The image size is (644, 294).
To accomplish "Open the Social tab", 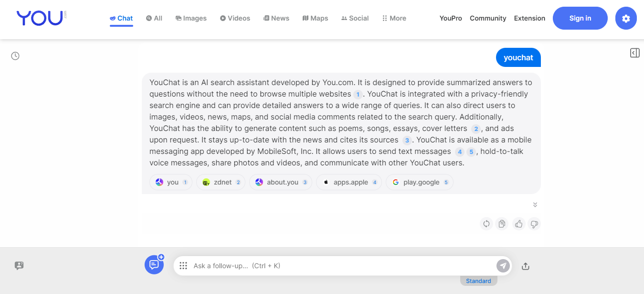I will 355,18.
